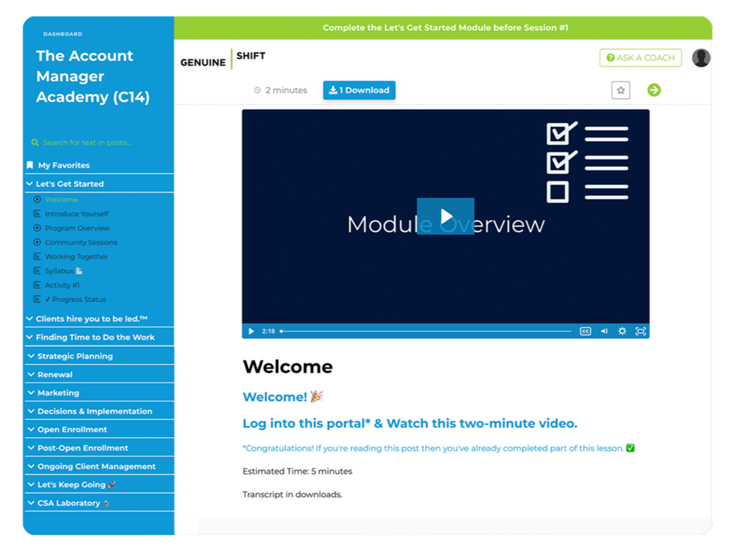The image size is (742, 560).
Task: Click the play icon beside Program Overview
Action: (37, 228)
